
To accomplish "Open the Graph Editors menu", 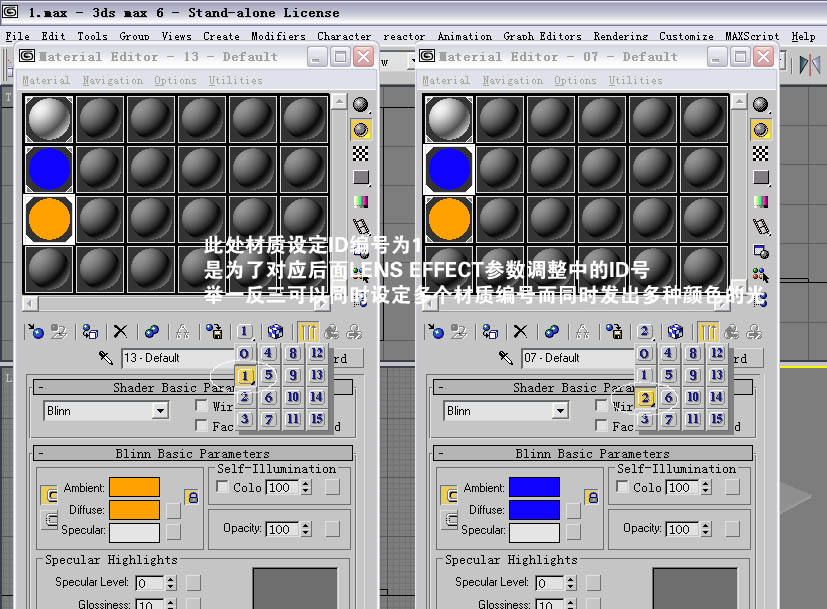I will [542, 36].
